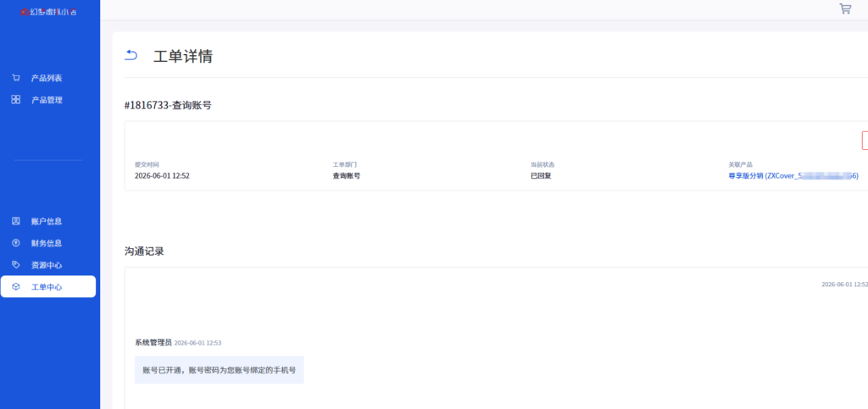Screen dimensions: 868x409
Task: Click the 产品管理 grid icon
Action: coord(16,99)
